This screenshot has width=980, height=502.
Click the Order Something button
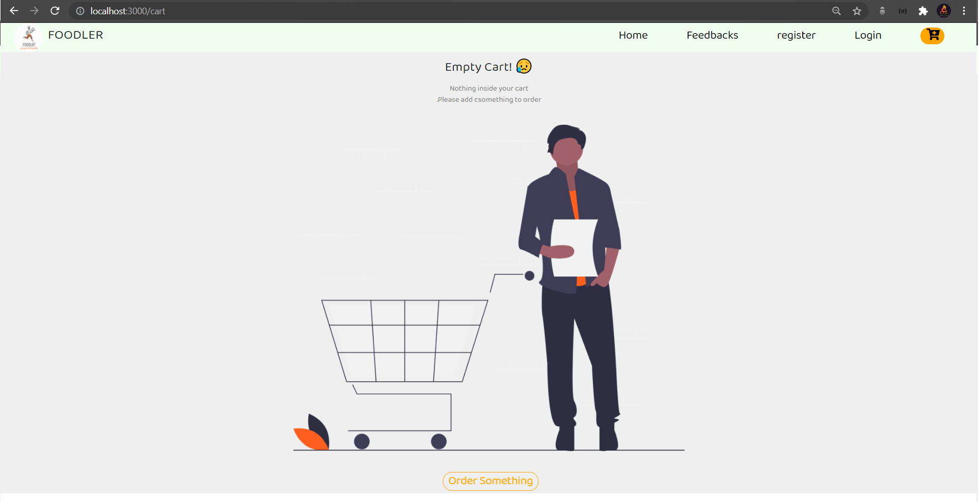click(490, 481)
